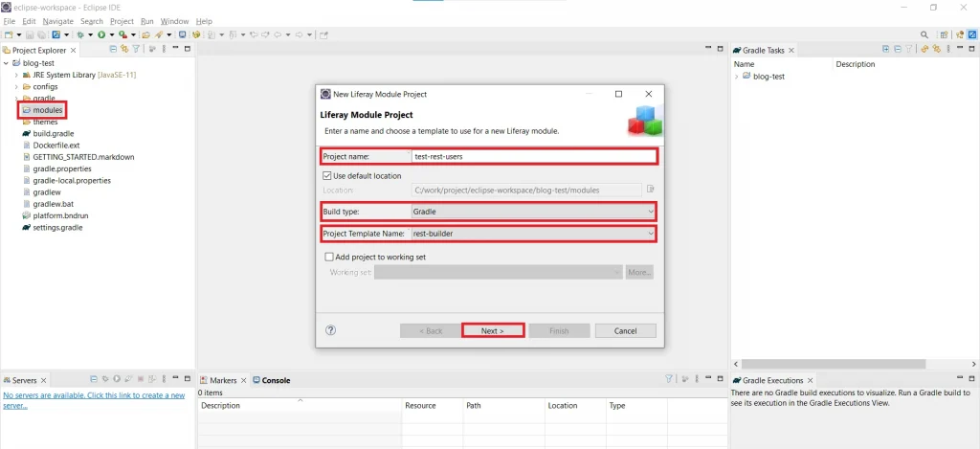
Task: Open the New wizard dropdown arrow
Action: 19,34
